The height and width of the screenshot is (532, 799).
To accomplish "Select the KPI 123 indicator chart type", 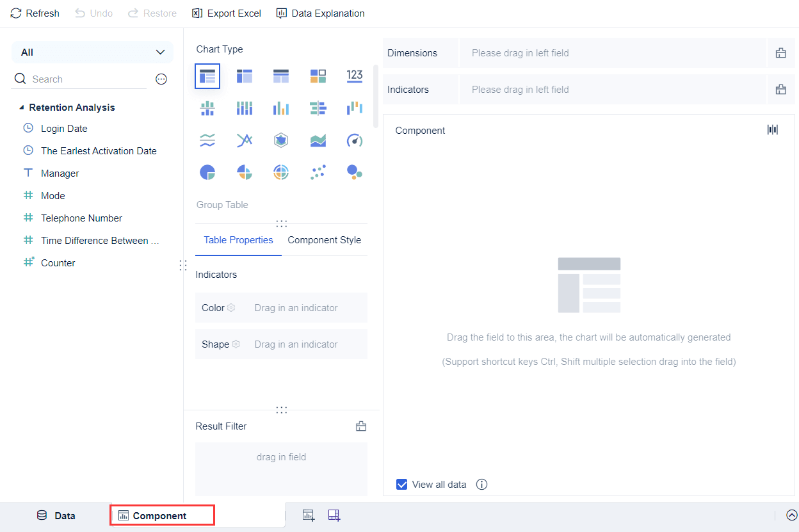I will [x=355, y=76].
